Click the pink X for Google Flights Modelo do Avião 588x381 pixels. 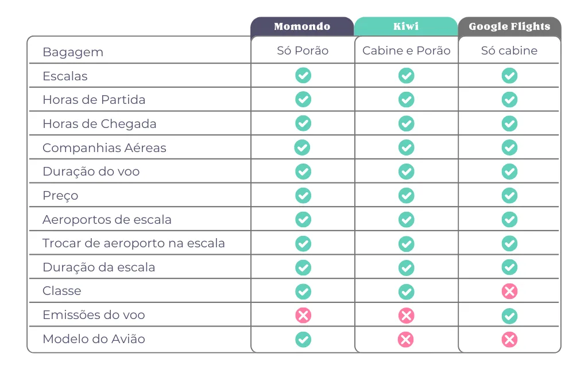(x=509, y=339)
